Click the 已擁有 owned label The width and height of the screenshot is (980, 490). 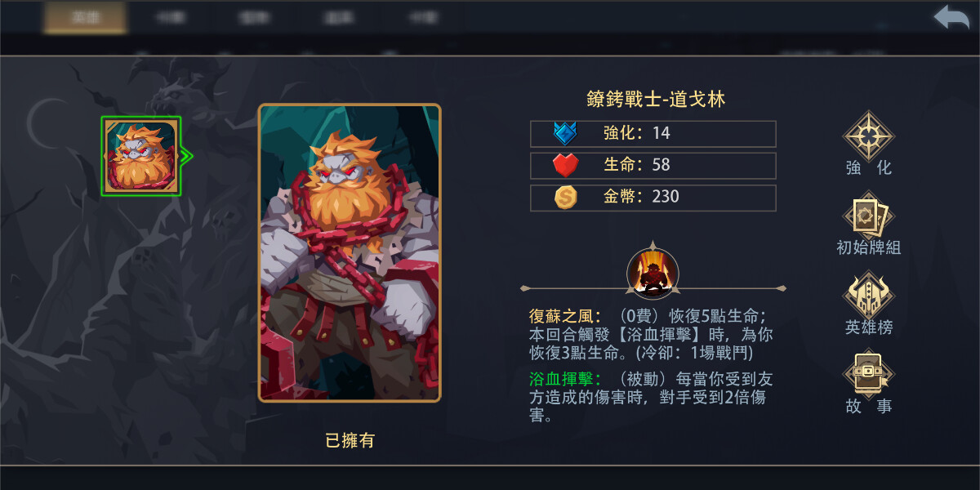tap(350, 440)
